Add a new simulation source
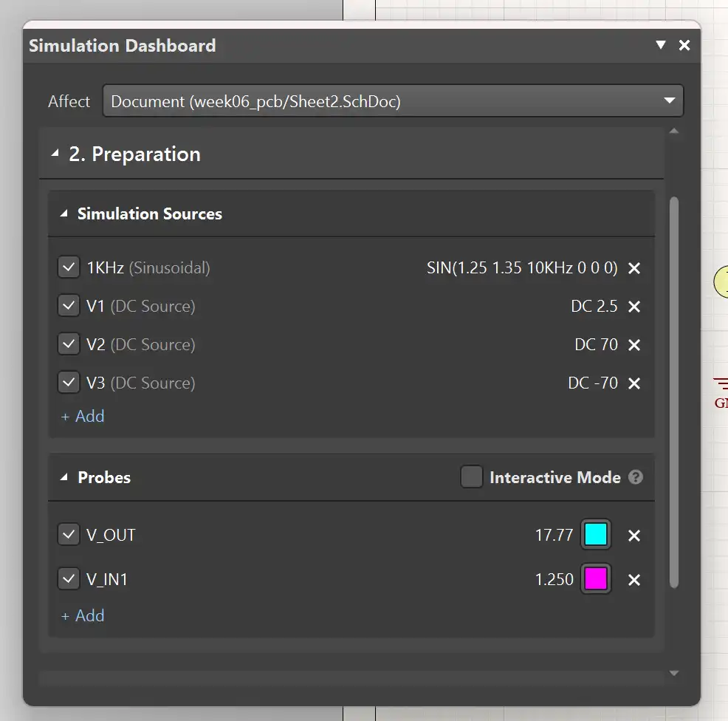 83,416
